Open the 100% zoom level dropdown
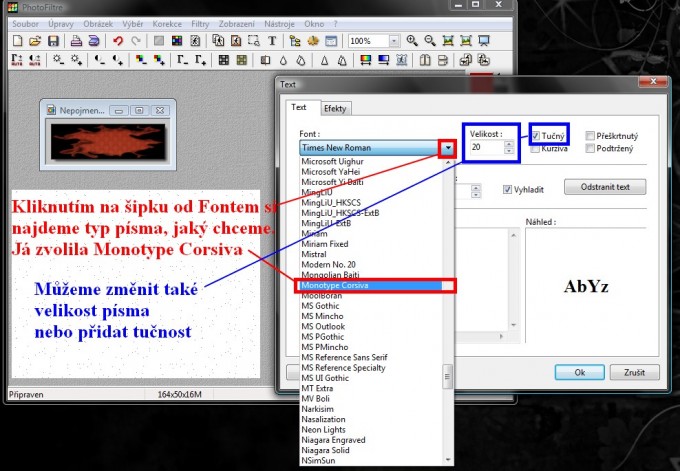 pos(394,41)
